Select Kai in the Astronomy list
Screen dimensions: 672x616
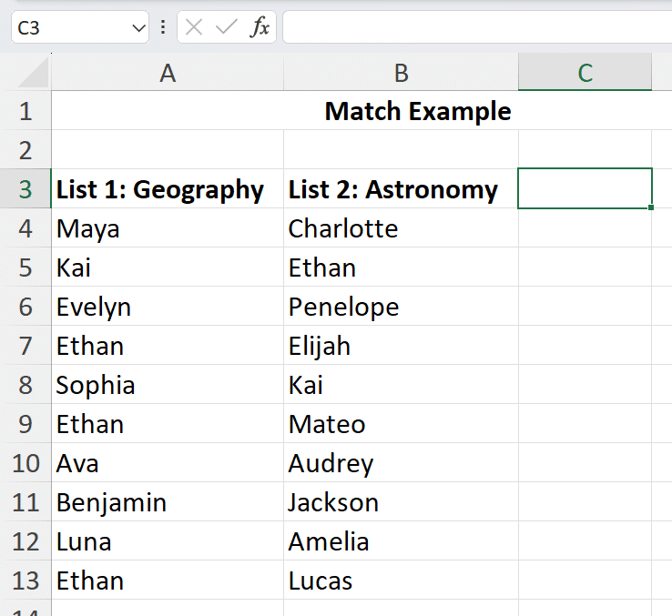pos(401,384)
